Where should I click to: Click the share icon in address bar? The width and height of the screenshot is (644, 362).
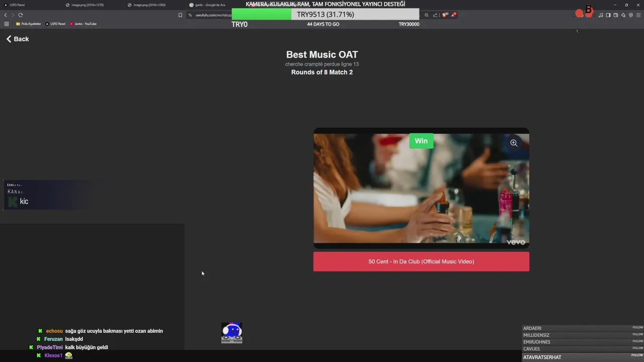(435, 15)
